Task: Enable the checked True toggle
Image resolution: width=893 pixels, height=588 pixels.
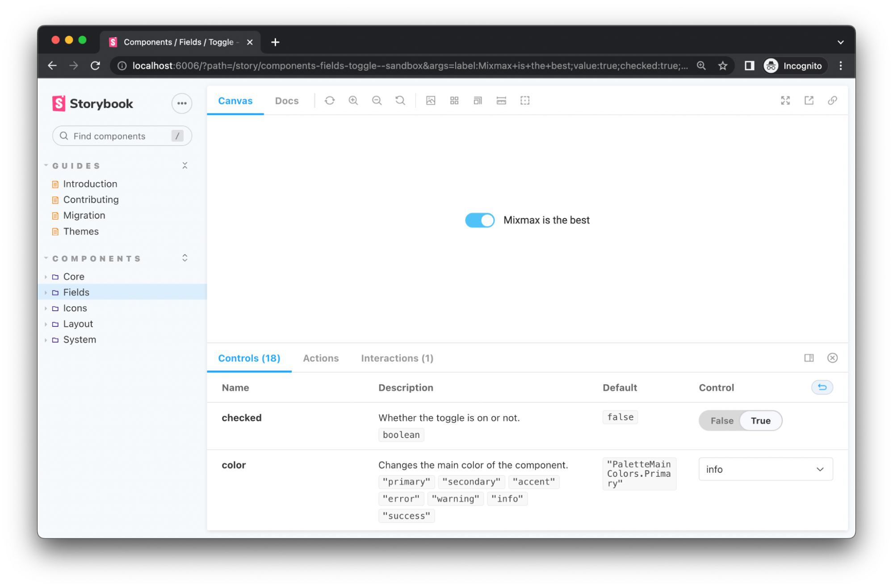Action: pyautogui.click(x=760, y=420)
